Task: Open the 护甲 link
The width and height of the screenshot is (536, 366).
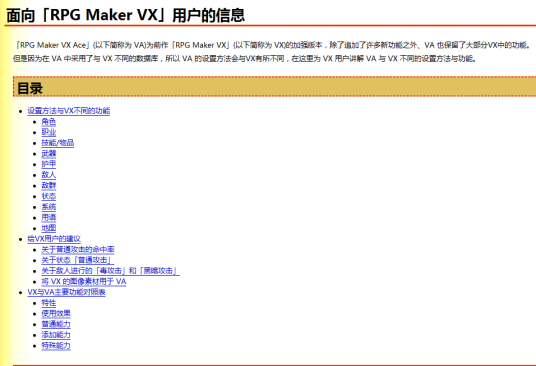Action: [x=49, y=164]
